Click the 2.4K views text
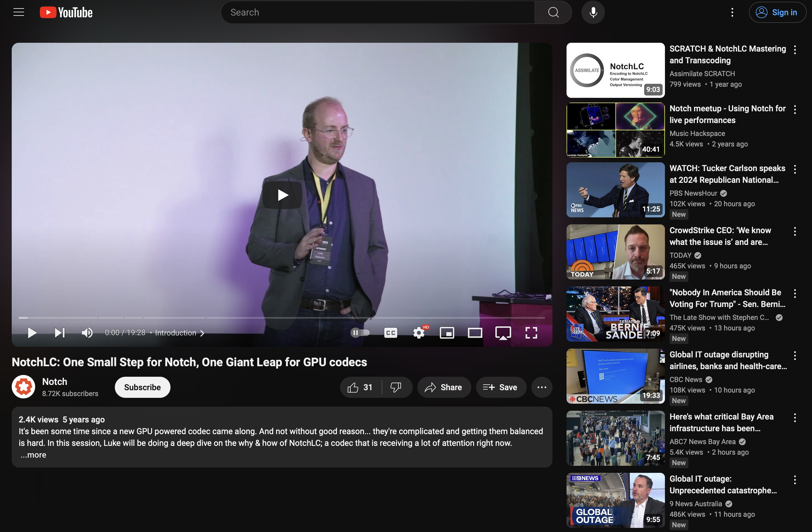812x532 pixels. coord(38,420)
